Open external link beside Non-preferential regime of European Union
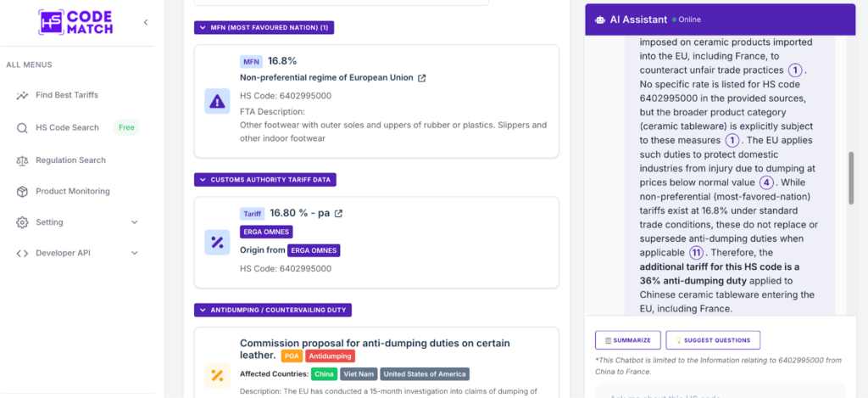Image resolution: width=868 pixels, height=398 pixels. coord(422,78)
